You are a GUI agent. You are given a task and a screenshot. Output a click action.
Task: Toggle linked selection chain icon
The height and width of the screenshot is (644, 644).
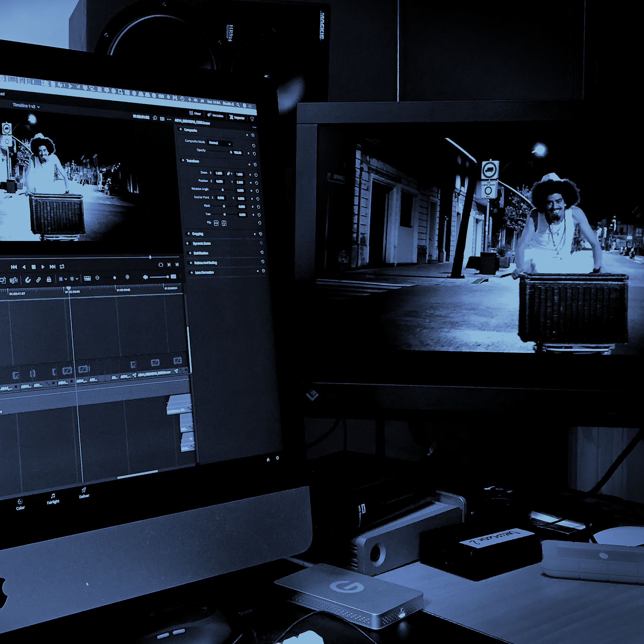[39, 280]
